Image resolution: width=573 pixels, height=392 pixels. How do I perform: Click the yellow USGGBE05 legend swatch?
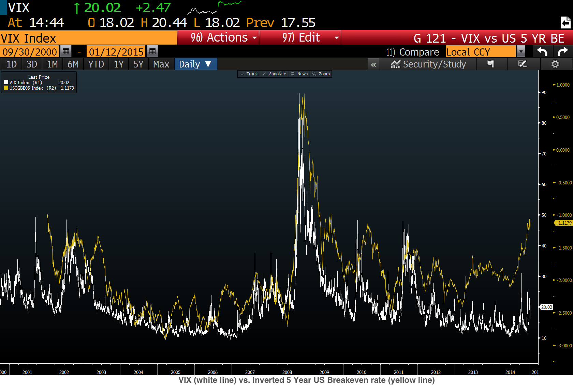click(6, 88)
